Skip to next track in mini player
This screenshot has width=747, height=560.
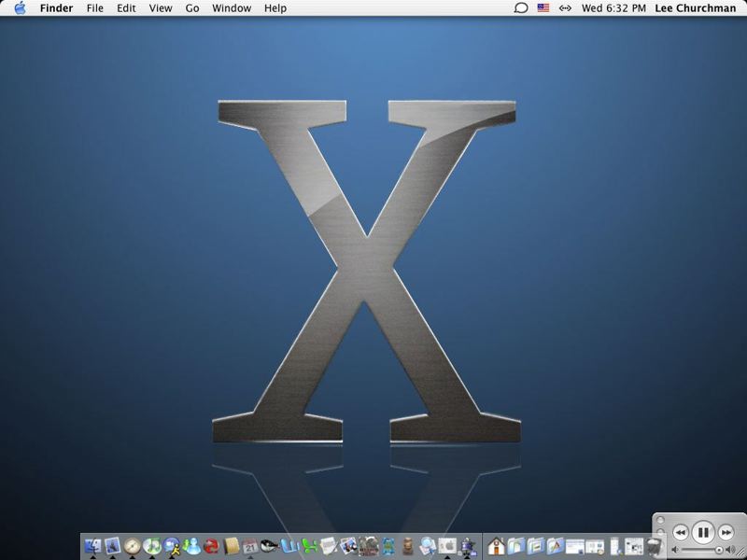pyautogui.click(x=726, y=532)
